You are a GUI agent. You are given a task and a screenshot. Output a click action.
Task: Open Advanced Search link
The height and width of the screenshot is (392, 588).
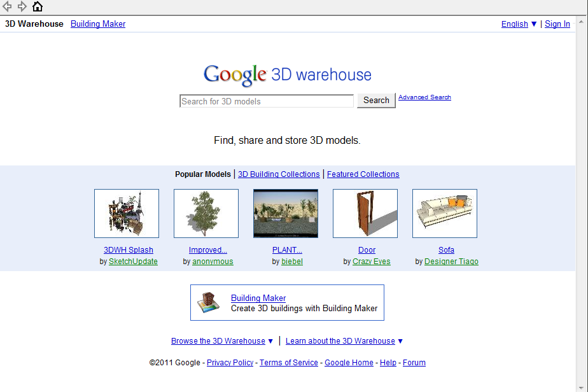(424, 97)
